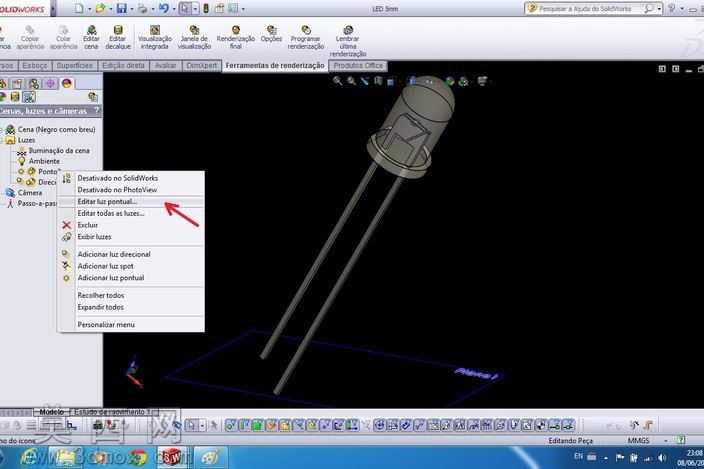Viewport: 704px width, 469px height.
Task: Click SolidWorks help search field
Action: click(591, 9)
